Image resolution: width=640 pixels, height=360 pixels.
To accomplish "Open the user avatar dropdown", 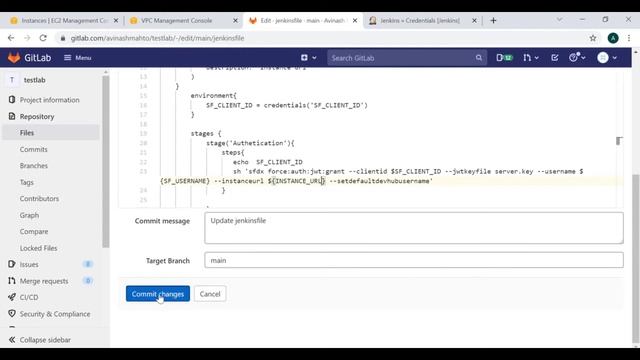I will point(607,58).
